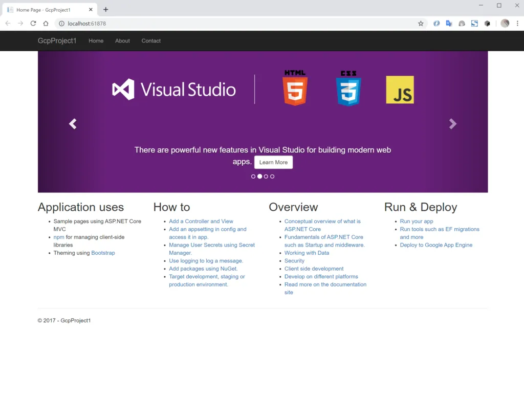Click the blue square S extension icon
Viewport: 524px width, 420px height.
click(474, 24)
